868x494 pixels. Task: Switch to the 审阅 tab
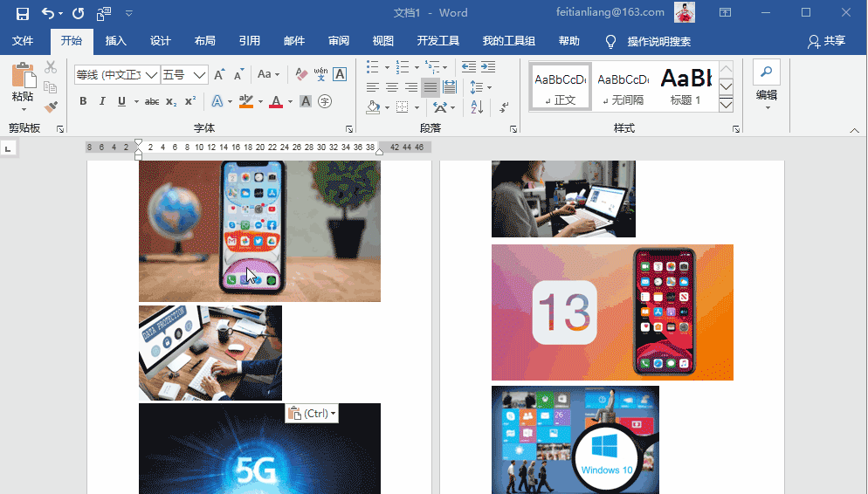pyautogui.click(x=339, y=41)
